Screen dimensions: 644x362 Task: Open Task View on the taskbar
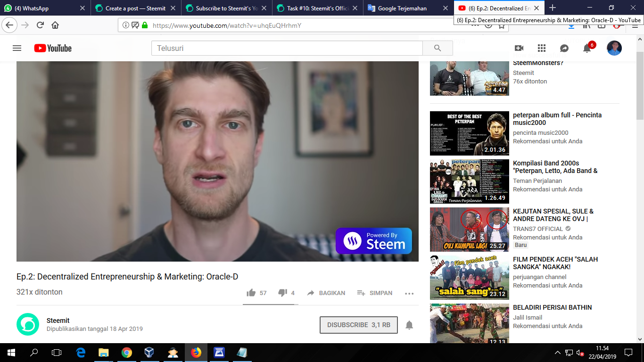click(57, 353)
